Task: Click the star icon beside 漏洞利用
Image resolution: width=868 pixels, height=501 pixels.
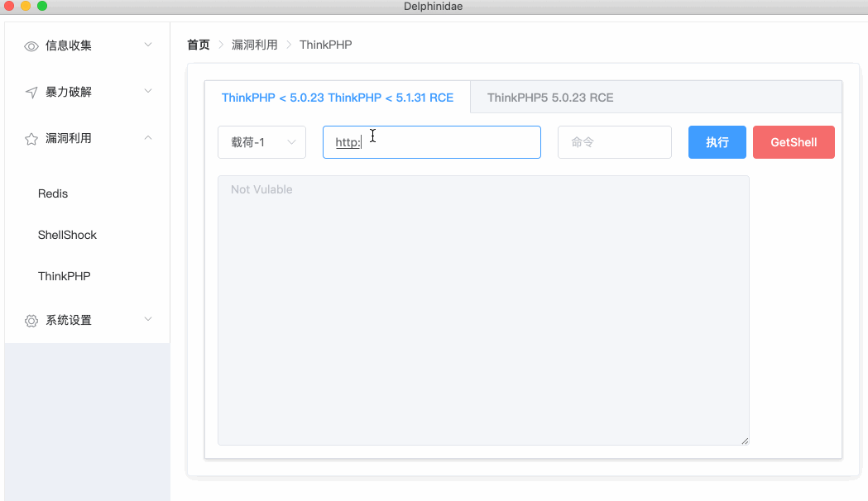Action: pos(31,139)
